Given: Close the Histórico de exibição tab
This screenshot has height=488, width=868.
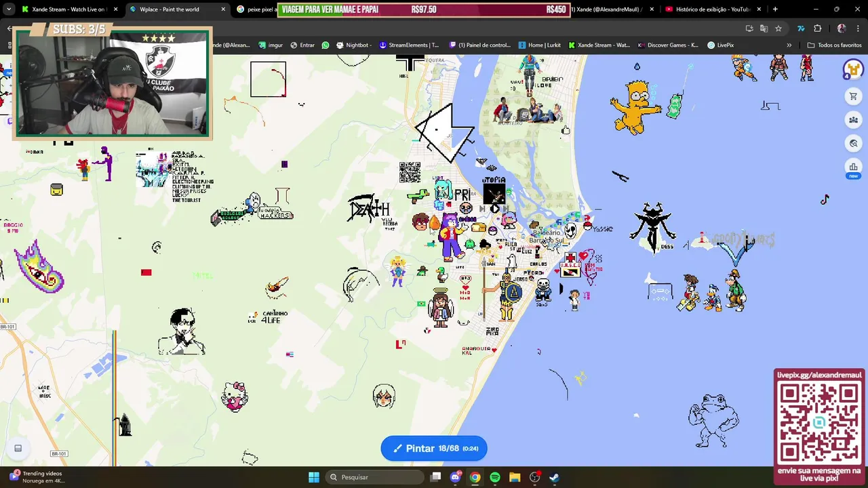Looking at the screenshot, I should (759, 9).
